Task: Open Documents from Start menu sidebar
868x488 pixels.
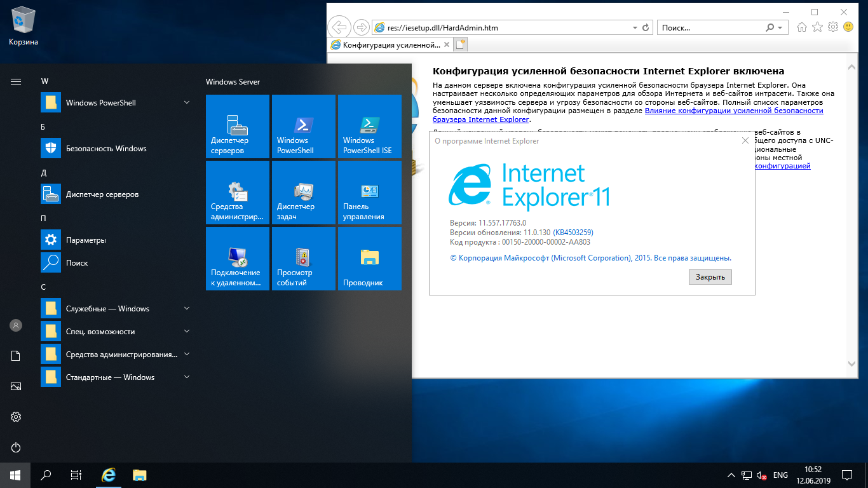Action: [16, 356]
